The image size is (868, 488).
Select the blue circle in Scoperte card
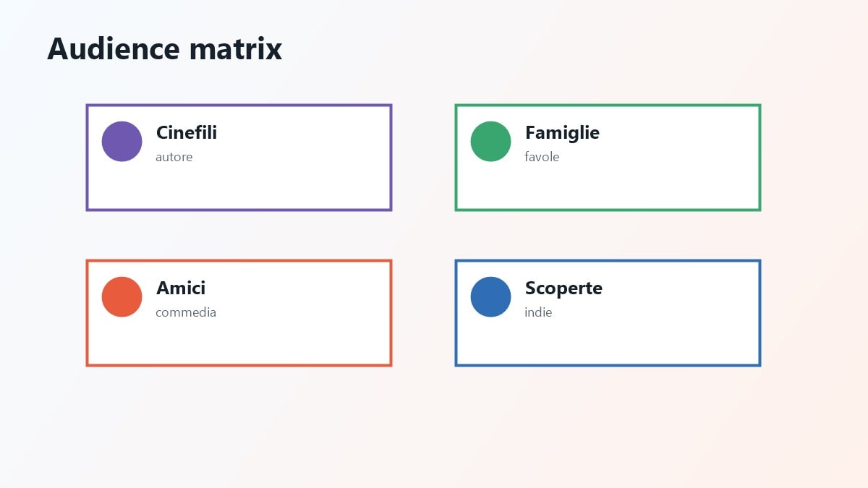490,297
